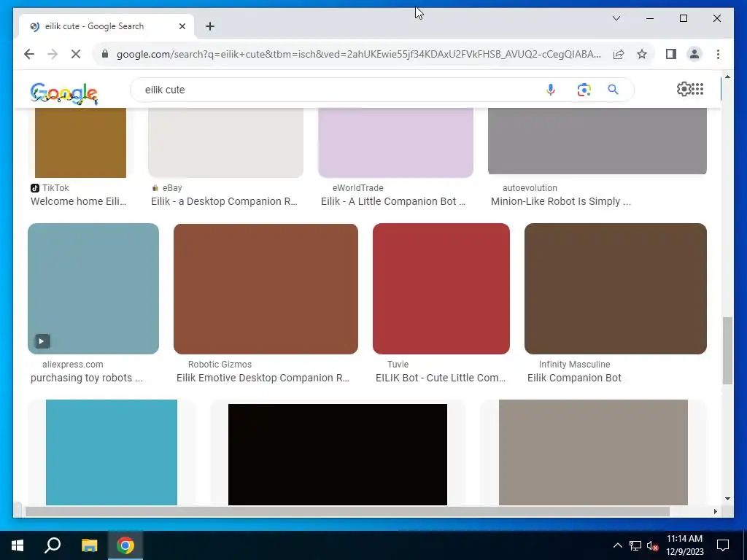Screen dimensions: 747x560
Task: Open aliexpress purchasing toy robots result
Action: point(87,378)
